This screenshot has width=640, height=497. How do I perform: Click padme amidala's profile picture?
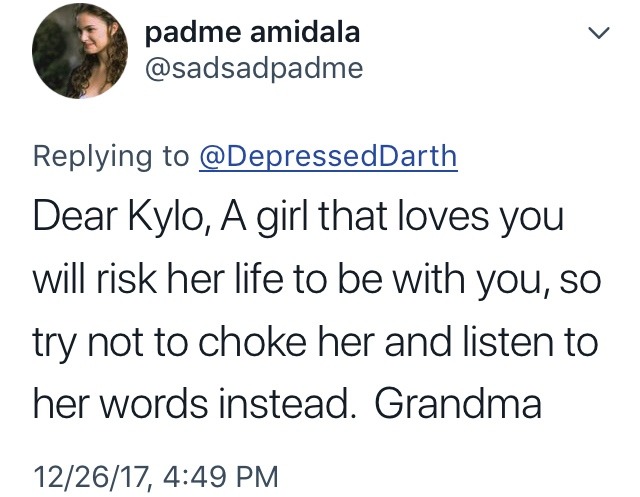point(72,53)
